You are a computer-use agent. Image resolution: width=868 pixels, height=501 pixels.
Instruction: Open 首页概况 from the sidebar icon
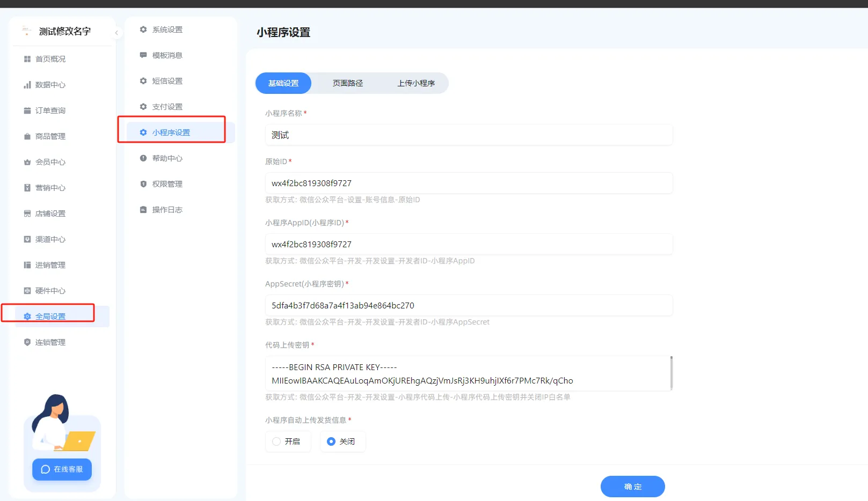(27, 59)
